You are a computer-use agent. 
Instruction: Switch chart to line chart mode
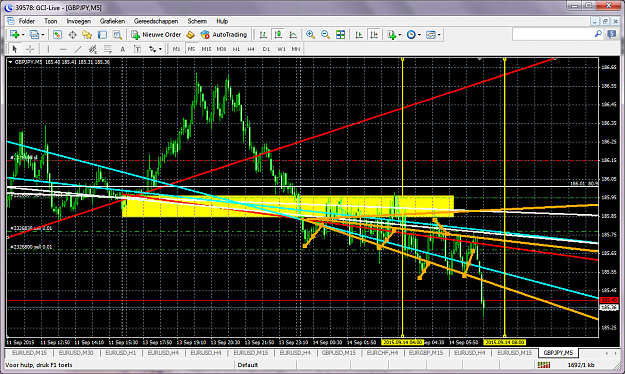coord(293,35)
